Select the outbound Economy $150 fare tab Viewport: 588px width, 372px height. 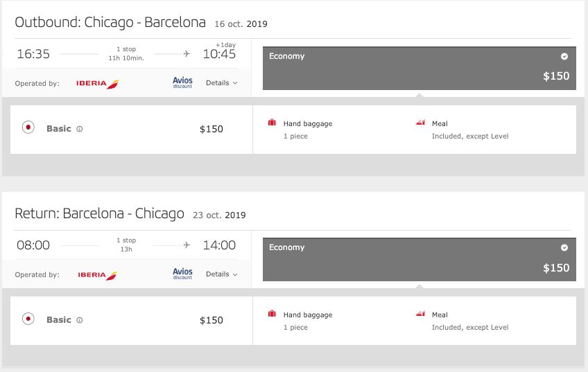[x=420, y=68]
